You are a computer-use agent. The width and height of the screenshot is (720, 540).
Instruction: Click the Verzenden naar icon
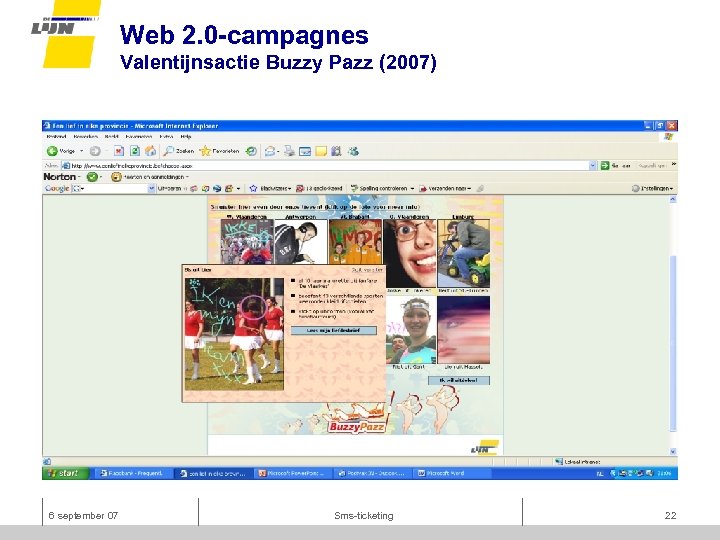pos(423,188)
